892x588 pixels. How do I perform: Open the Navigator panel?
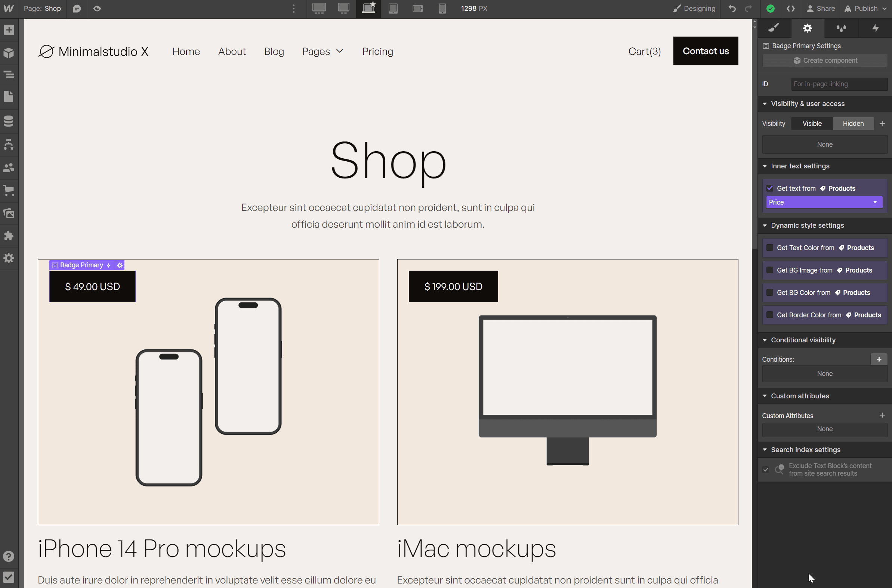click(x=9, y=75)
